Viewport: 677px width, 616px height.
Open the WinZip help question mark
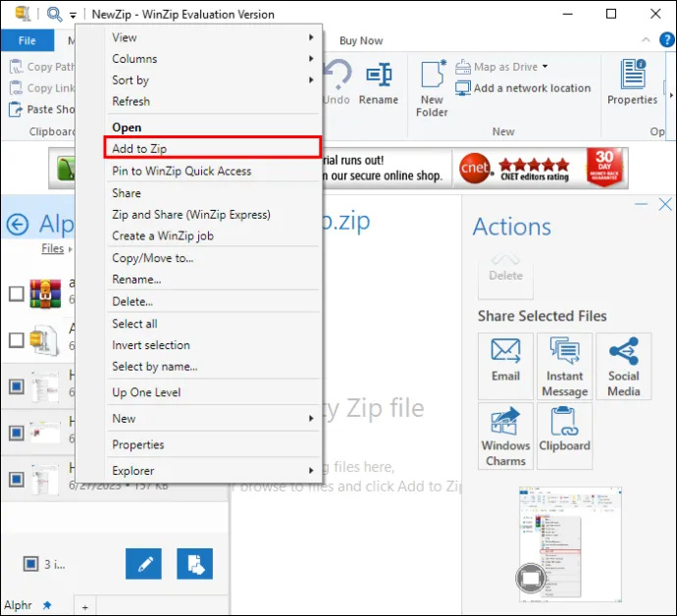pyautogui.click(x=667, y=40)
